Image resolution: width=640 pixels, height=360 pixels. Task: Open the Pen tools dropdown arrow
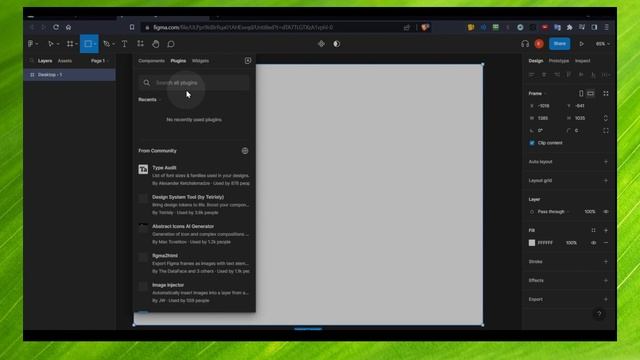(x=113, y=44)
